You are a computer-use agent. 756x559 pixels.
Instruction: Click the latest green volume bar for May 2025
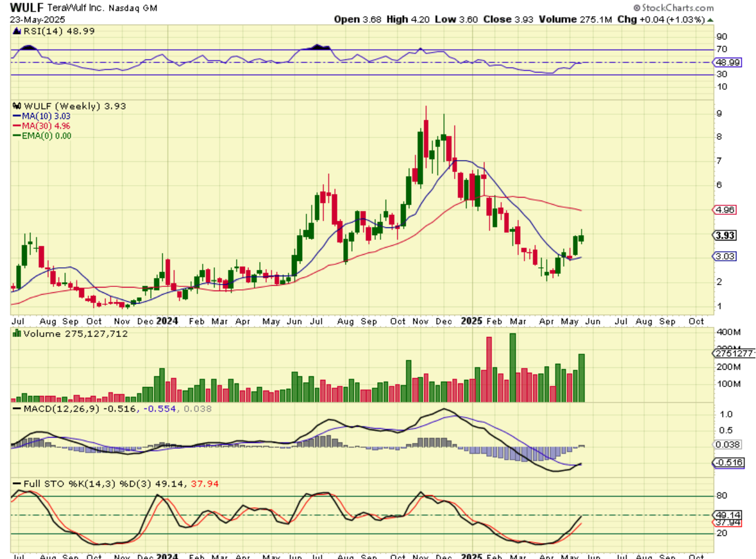[x=581, y=378]
